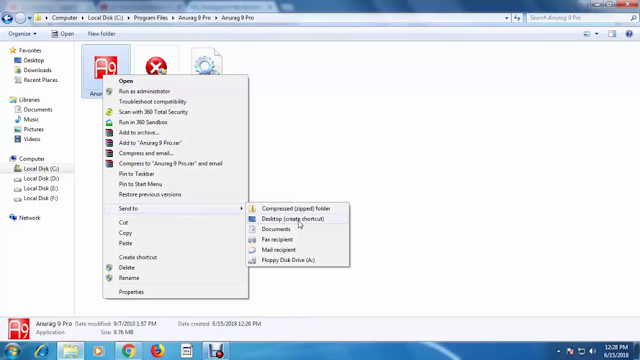640x360 pixels.
Task: Open the screen recorder taskbar icon
Action: (216, 351)
